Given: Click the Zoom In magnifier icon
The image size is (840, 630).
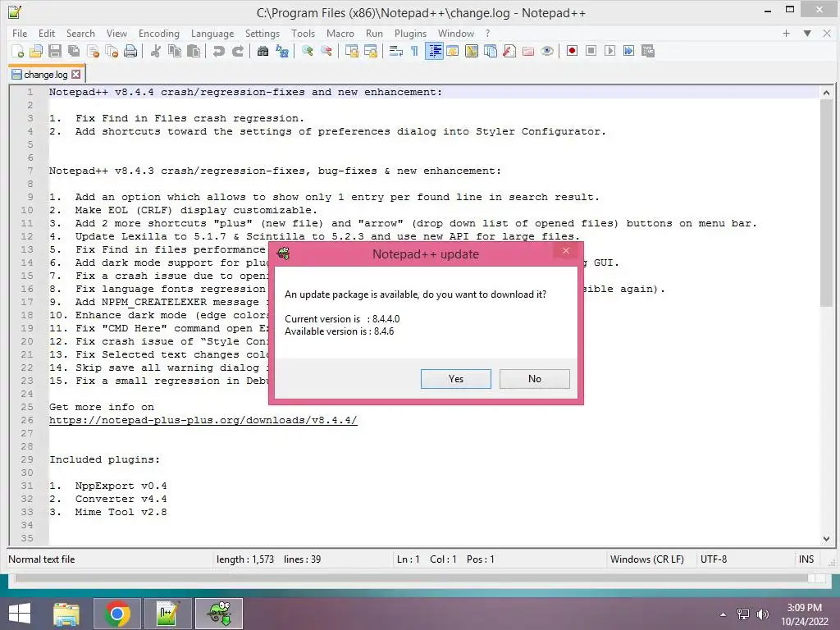Looking at the screenshot, I should pyautogui.click(x=307, y=51).
